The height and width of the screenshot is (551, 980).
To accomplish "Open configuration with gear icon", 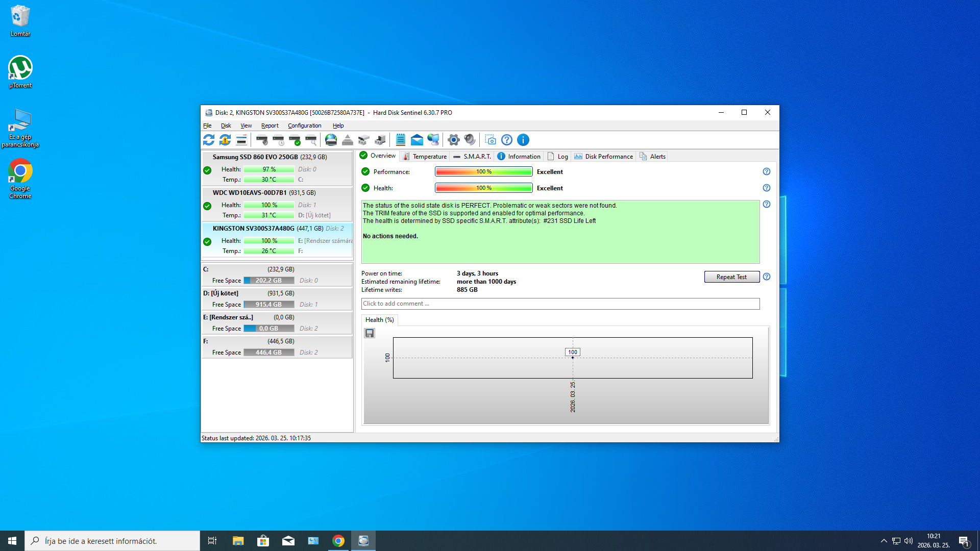I will click(x=453, y=140).
